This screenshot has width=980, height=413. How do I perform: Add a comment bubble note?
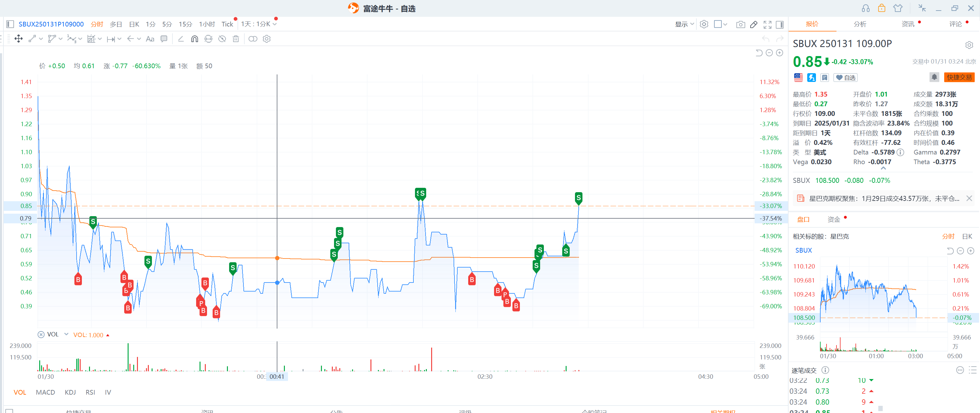pyautogui.click(x=164, y=39)
